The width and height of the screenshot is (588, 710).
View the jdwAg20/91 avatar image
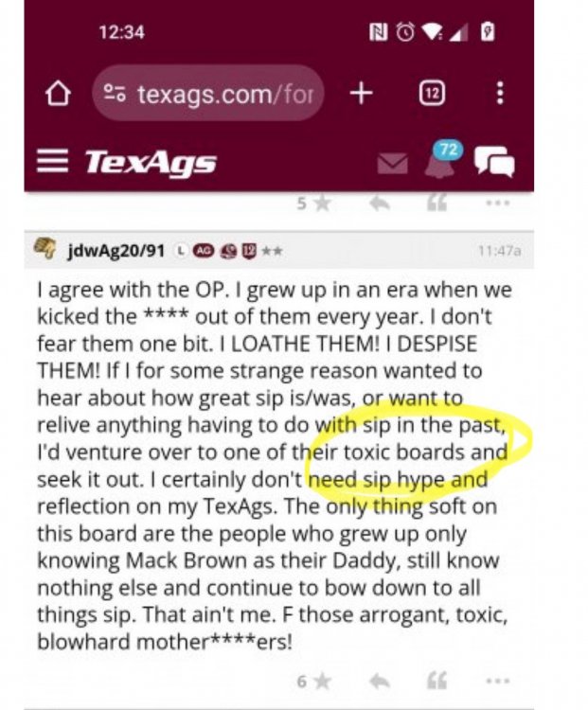(x=45, y=249)
